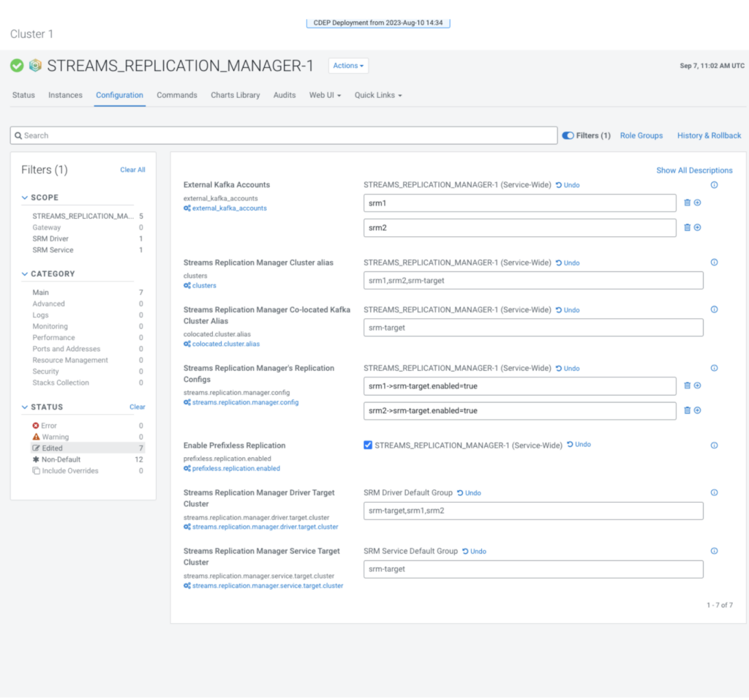The image size is (749, 700).
Task: Click Show All Descriptions
Action: coord(693,170)
